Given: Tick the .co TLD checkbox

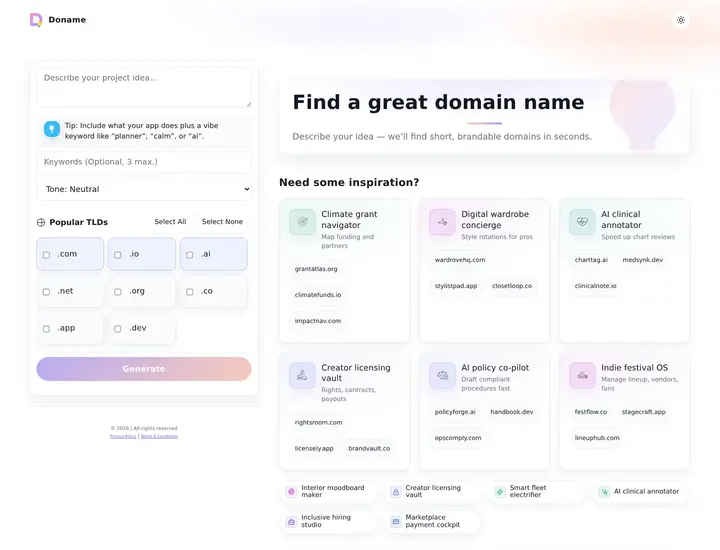Looking at the screenshot, I should (190, 292).
